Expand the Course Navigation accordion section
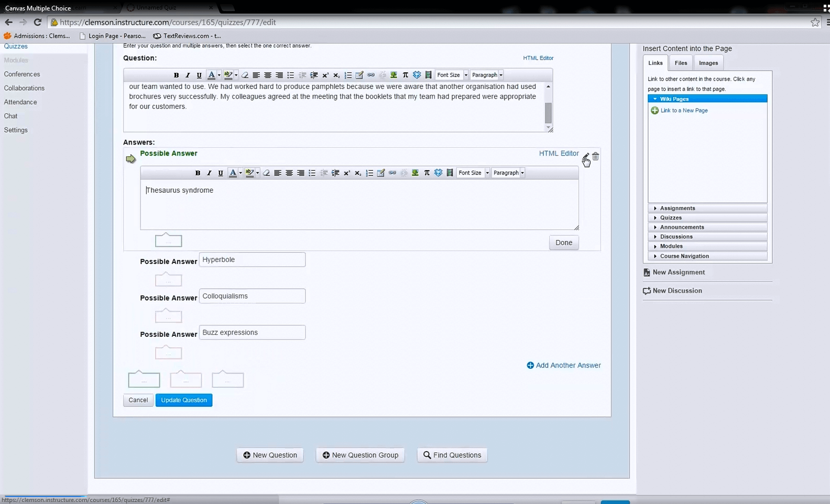The height and width of the screenshot is (504, 830). pos(707,256)
